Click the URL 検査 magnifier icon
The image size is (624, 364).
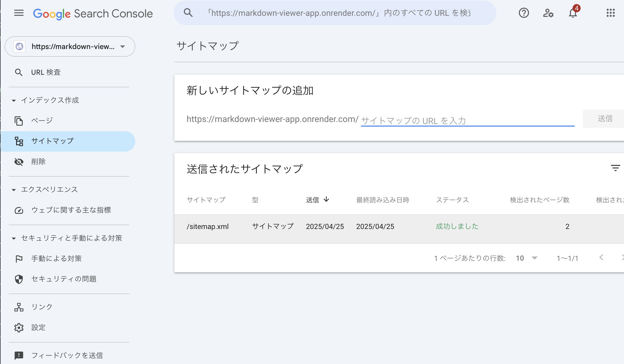pos(19,72)
